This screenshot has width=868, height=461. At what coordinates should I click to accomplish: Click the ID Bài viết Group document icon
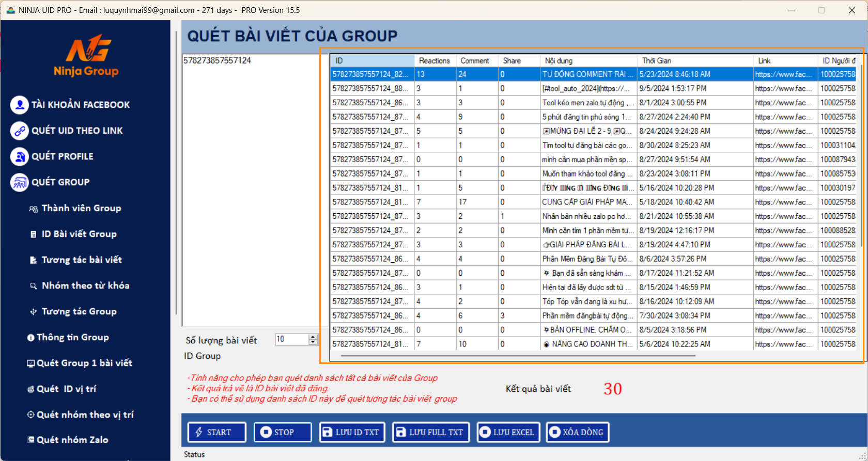[34, 234]
